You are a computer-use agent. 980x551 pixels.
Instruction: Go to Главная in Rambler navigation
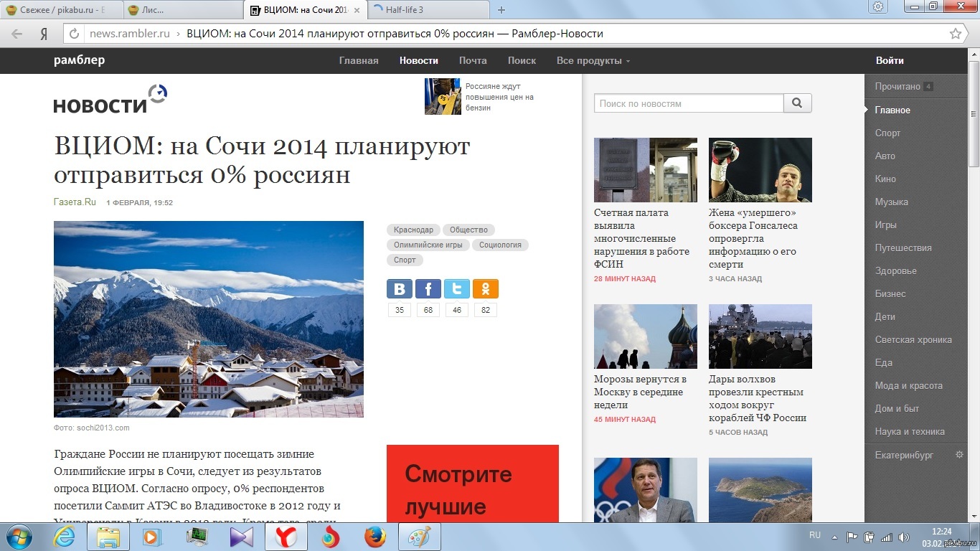click(359, 61)
